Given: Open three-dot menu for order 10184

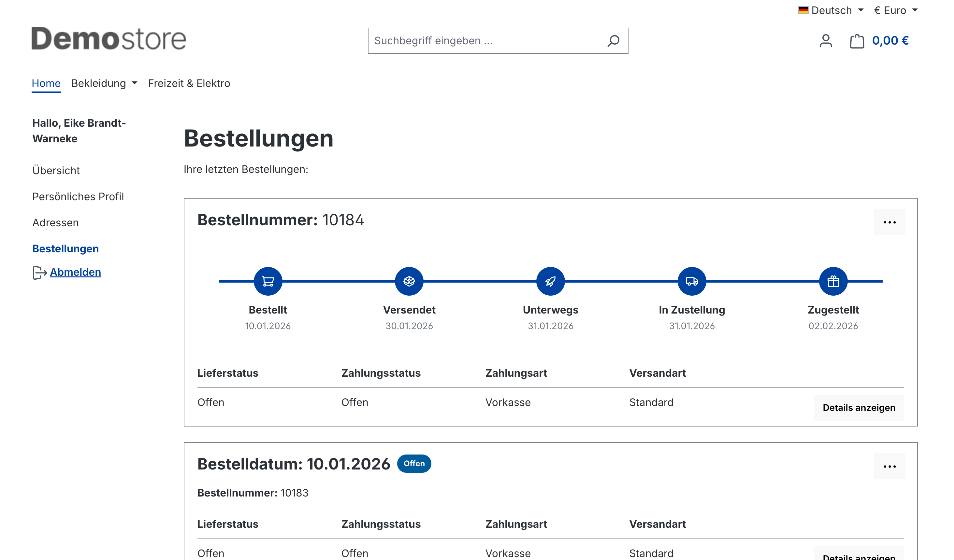Looking at the screenshot, I should click(889, 222).
